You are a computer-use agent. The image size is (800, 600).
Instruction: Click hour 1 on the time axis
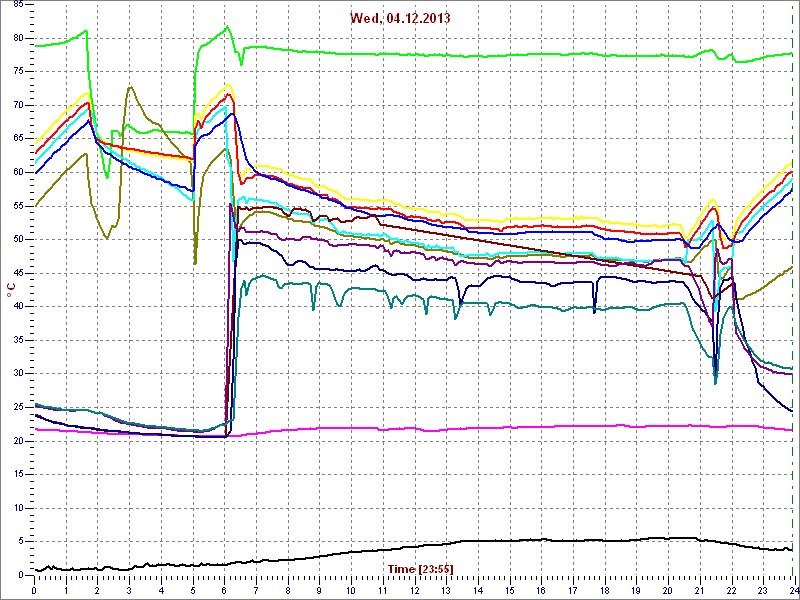(x=66, y=590)
